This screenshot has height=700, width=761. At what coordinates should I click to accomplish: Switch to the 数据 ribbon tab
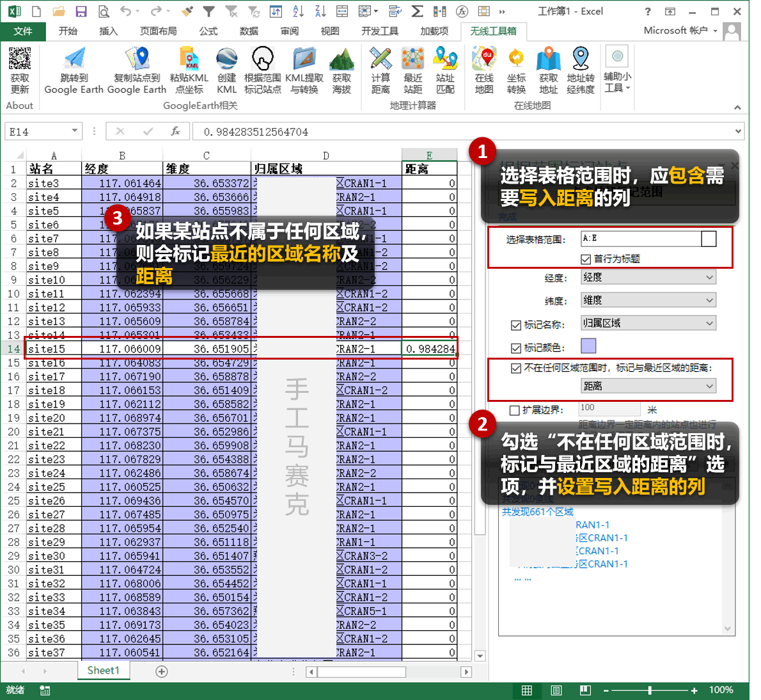click(x=249, y=31)
